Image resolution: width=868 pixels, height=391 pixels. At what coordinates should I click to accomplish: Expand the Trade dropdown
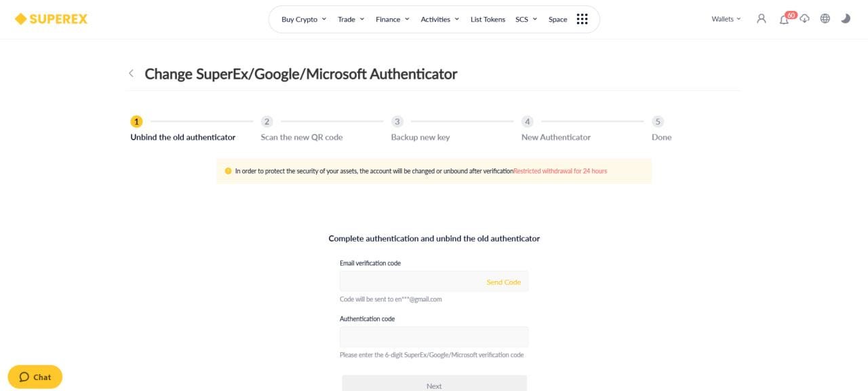[x=351, y=19]
